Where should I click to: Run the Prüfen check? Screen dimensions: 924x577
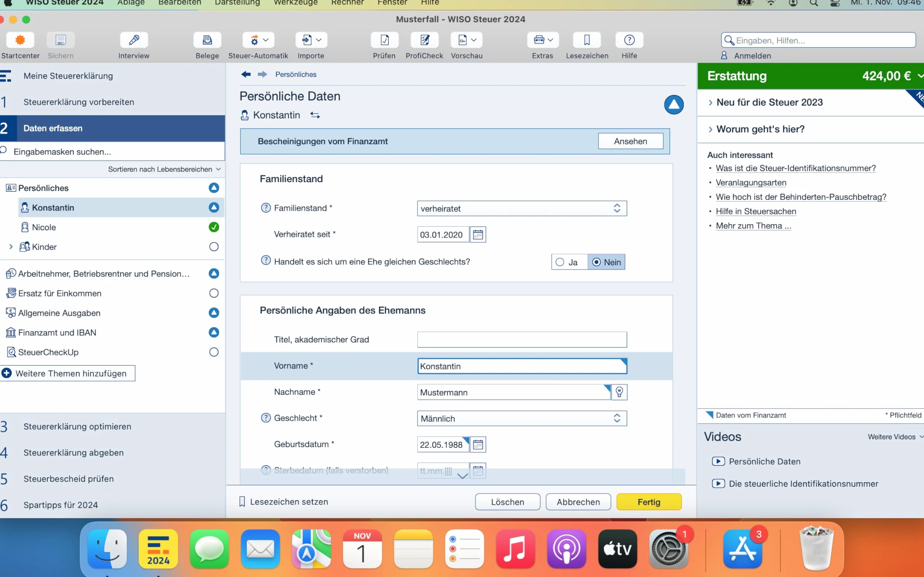(x=384, y=45)
